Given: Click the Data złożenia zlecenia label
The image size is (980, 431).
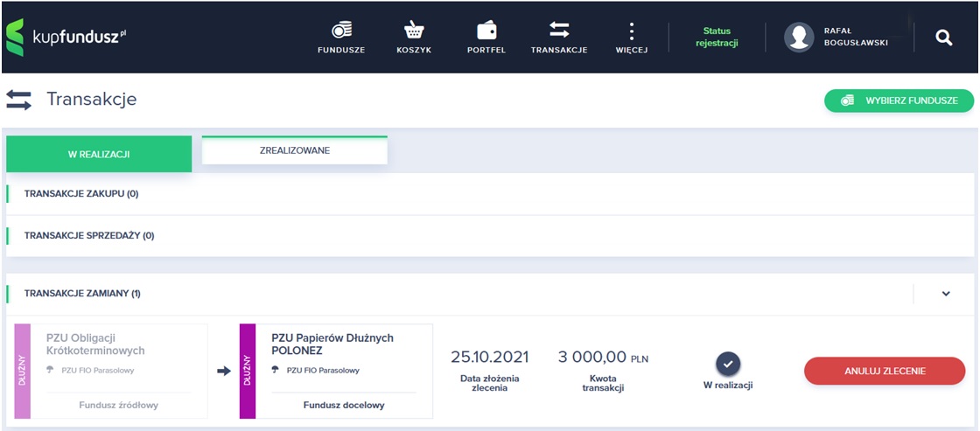Looking at the screenshot, I should pyautogui.click(x=489, y=383).
